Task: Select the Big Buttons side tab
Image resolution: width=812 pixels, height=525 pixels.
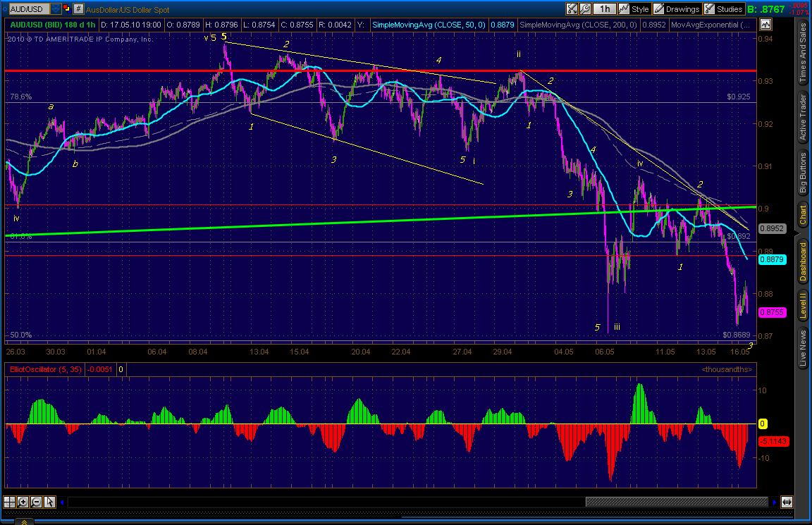Action: 803,173
